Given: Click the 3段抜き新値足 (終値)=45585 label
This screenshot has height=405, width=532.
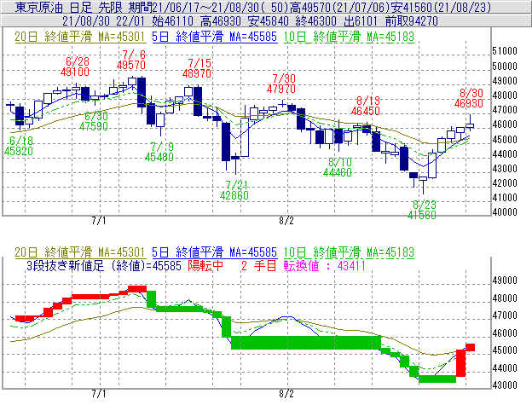Looking at the screenshot, I should [x=104, y=265].
